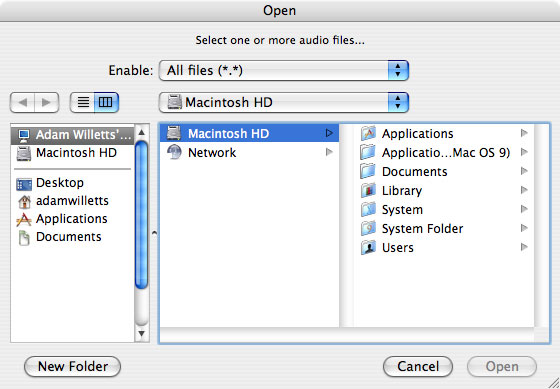The width and height of the screenshot is (560, 389).
Task: Expand arrow beside Applications (Mac OS 9)
Action: coord(524,152)
